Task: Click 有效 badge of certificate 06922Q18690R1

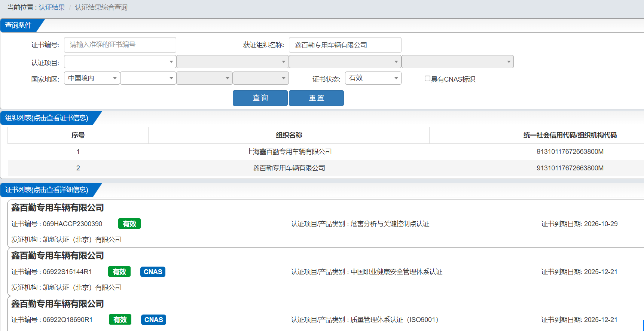Action: 120,320
